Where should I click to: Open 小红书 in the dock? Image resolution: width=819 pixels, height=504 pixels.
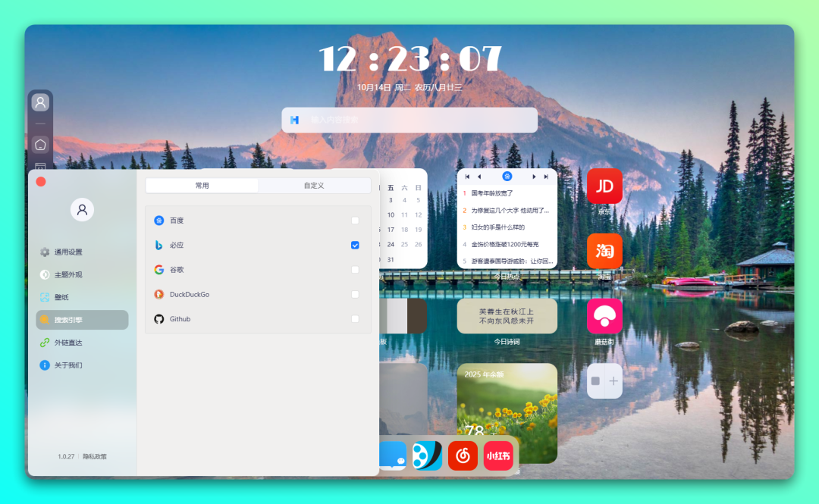point(498,455)
